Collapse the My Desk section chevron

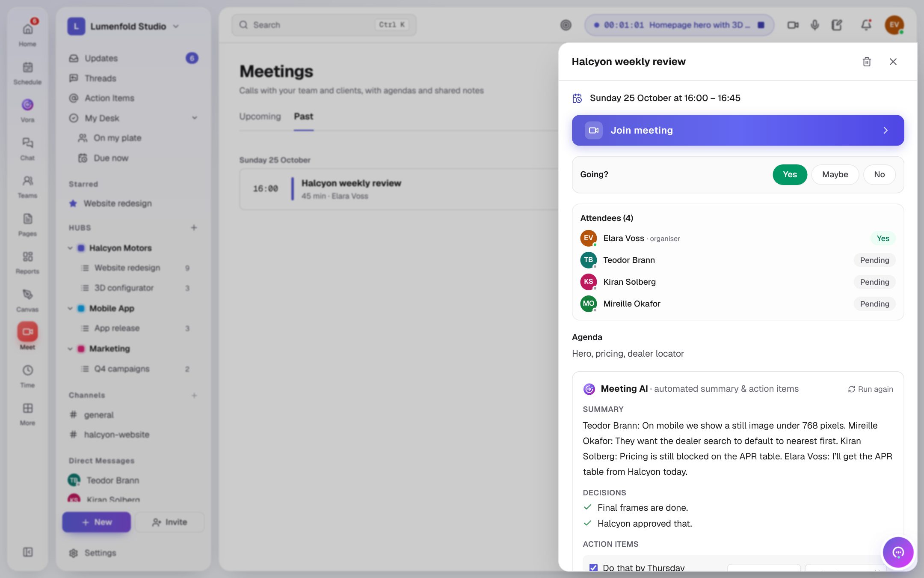coord(195,118)
